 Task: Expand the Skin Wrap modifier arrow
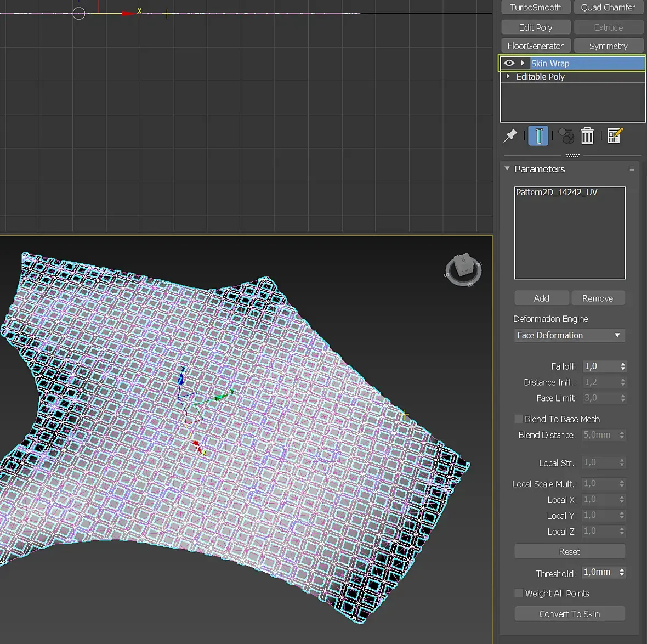pos(523,63)
